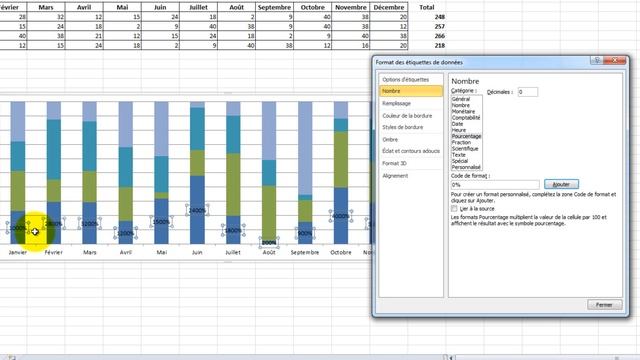Open the Format 3D section
This screenshot has height=360, width=640.
click(394, 163)
